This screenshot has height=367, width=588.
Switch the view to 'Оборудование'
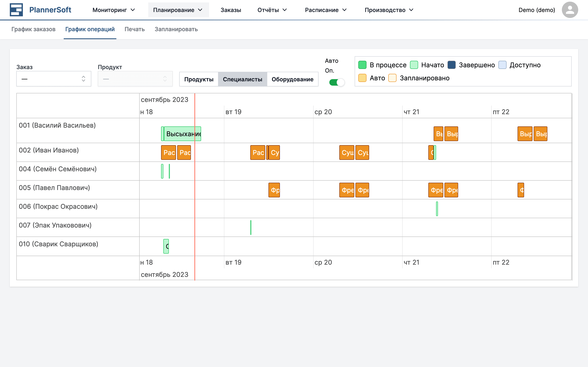(x=293, y=79)
